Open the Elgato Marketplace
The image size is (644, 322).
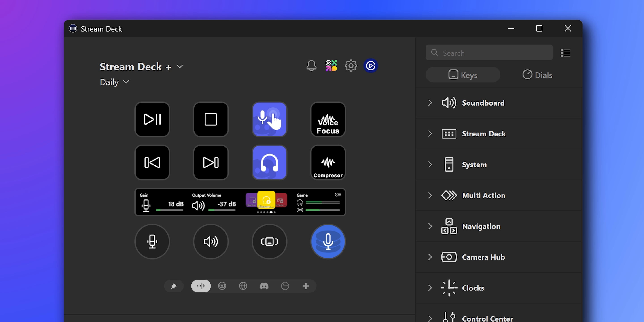(331, 66)
